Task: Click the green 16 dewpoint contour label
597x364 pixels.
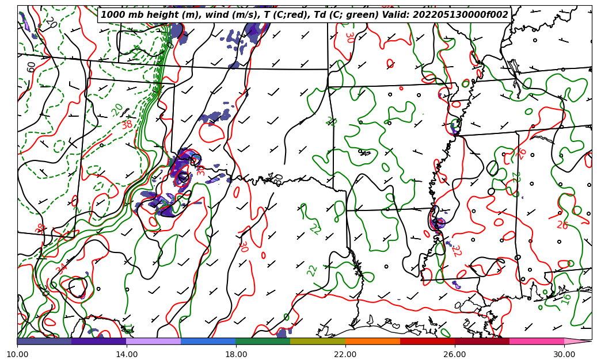Action: (566, 299)
